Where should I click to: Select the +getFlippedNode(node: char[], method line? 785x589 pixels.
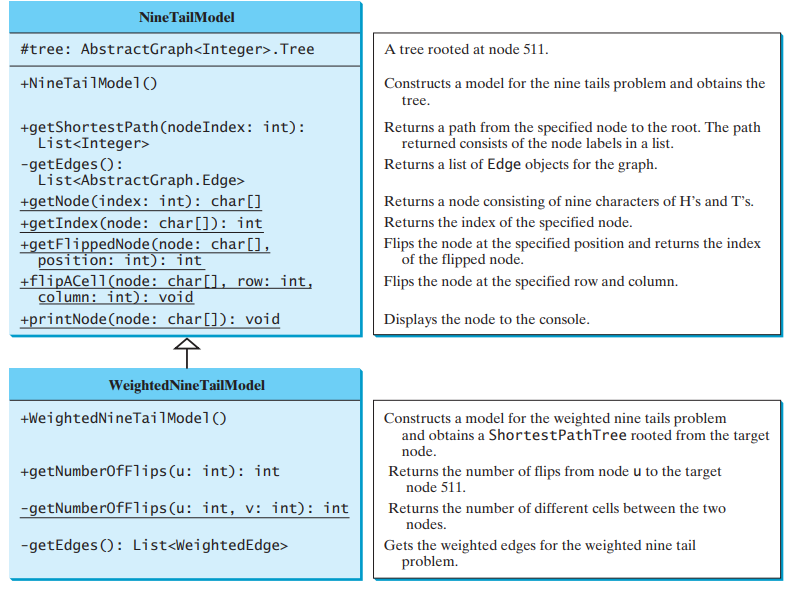click(145, 244)
